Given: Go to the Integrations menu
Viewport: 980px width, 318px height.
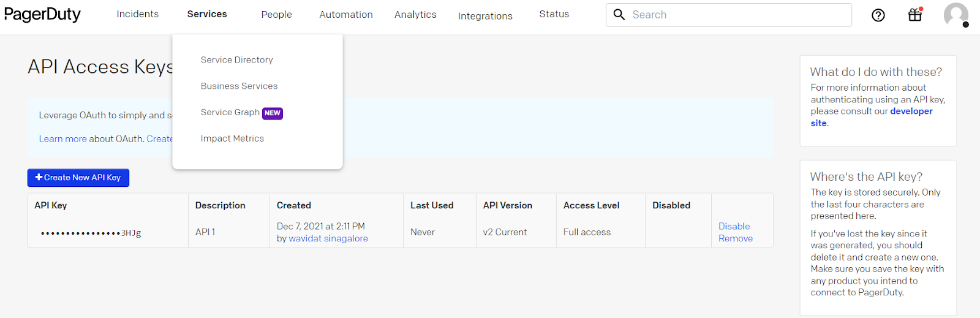Looking at the screenshot, I should (x=485, y=16).
